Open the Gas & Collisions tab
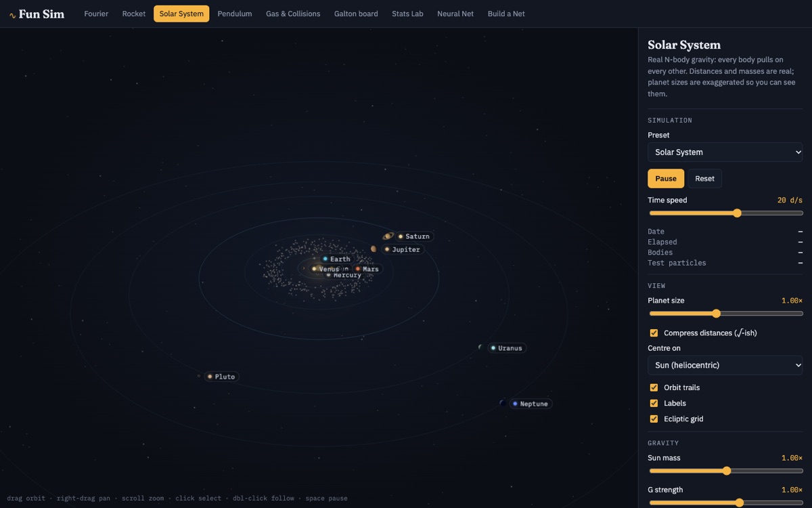Viewport: 812px width, 508px height. (x=293, y=14)
